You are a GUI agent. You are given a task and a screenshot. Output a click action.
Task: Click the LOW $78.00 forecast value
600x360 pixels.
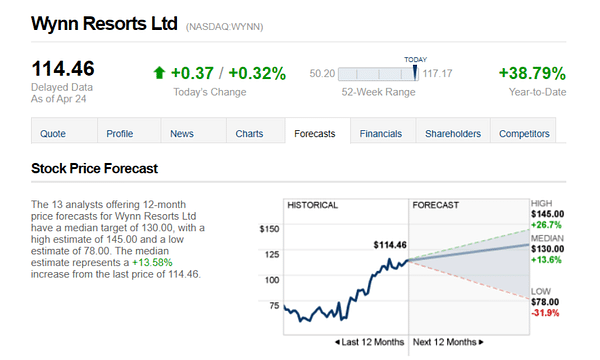545,302
